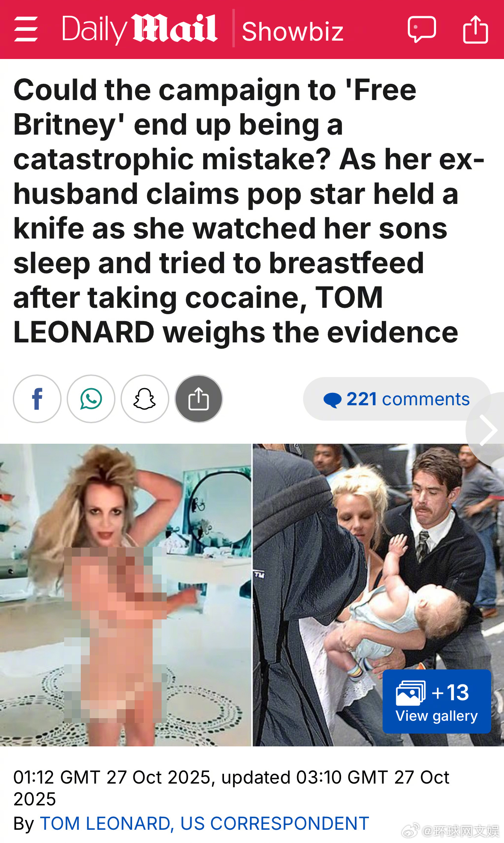This screenshot has width=504, height=843.
Task: Share the article on Snapchat
Action: pyautogui.click(x=145, y=399)
